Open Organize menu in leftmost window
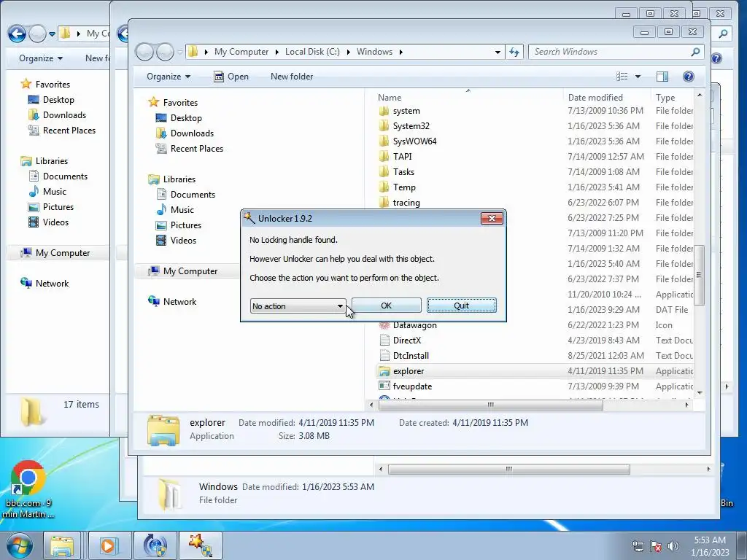 click(41, 58)
